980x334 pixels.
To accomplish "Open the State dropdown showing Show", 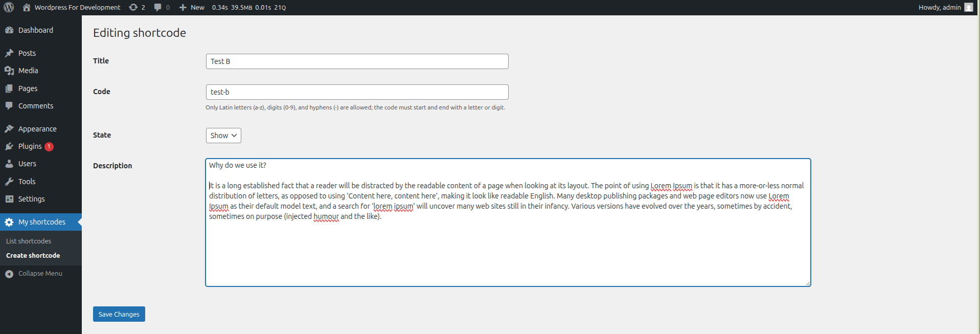I will [223, 136].
